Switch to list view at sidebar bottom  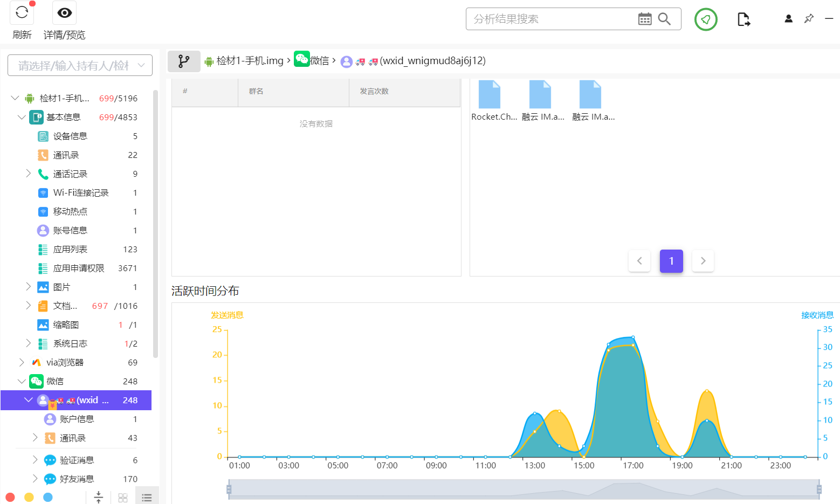tap(147, 498)
